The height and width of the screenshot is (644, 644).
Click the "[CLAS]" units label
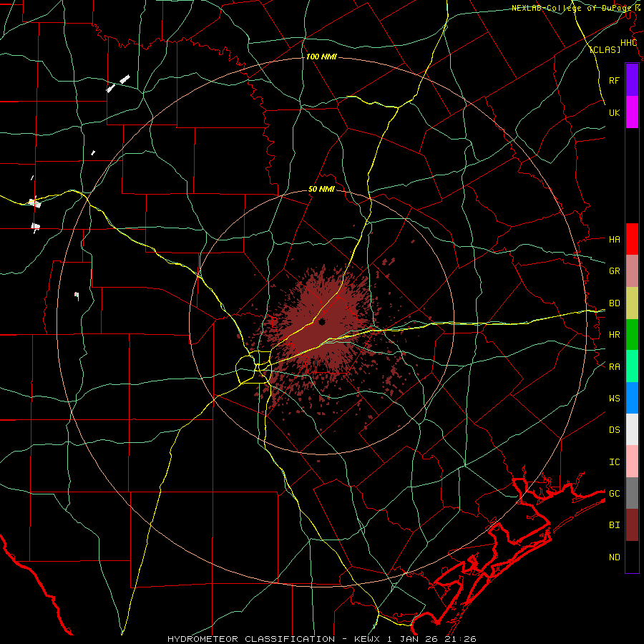(605, 49)
